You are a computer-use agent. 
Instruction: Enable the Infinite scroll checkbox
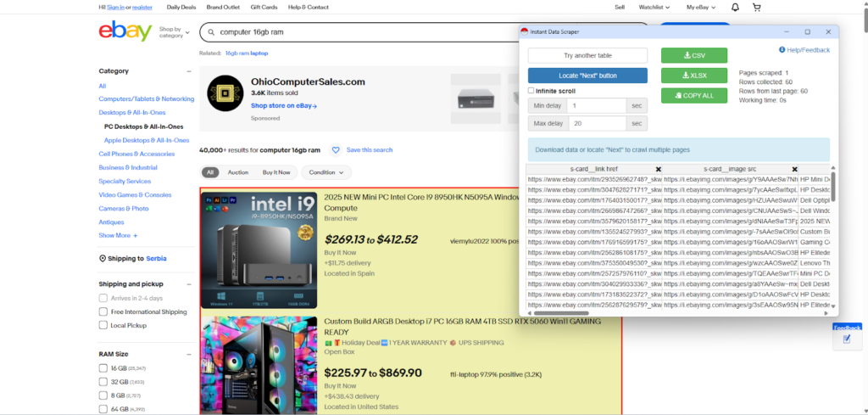click(531, 90)
